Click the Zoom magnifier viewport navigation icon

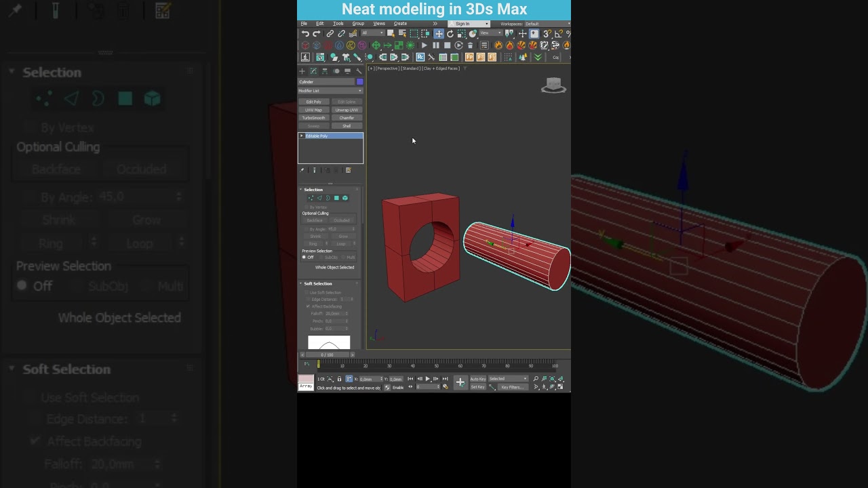(536, 379)
